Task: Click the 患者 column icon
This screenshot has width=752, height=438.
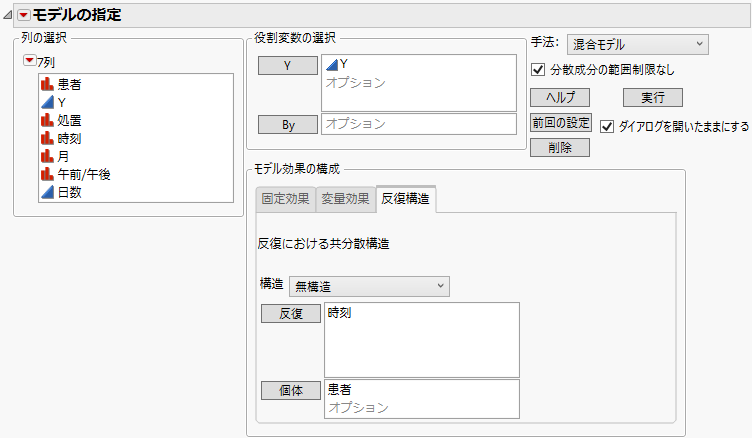Action: click(x=46, y=85)
